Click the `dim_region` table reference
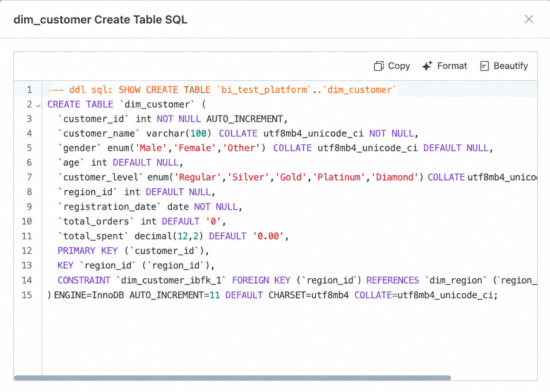This screenshot has height=392, width=550. 456,280
